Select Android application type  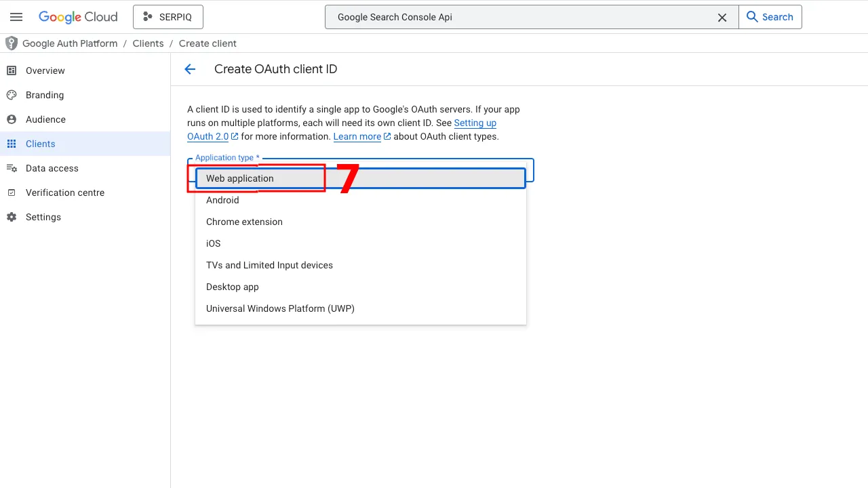[x=222, y=200]
